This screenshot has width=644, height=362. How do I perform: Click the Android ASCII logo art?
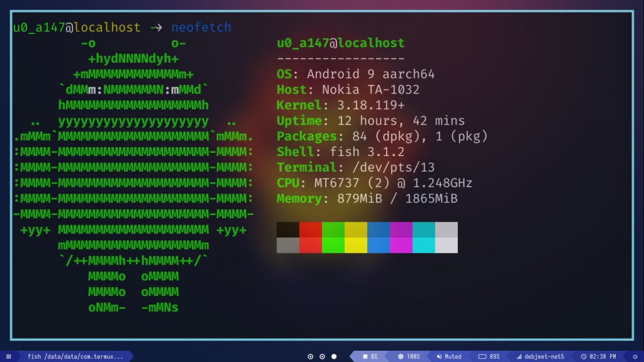pyautogui.click(x=133, y=175)
